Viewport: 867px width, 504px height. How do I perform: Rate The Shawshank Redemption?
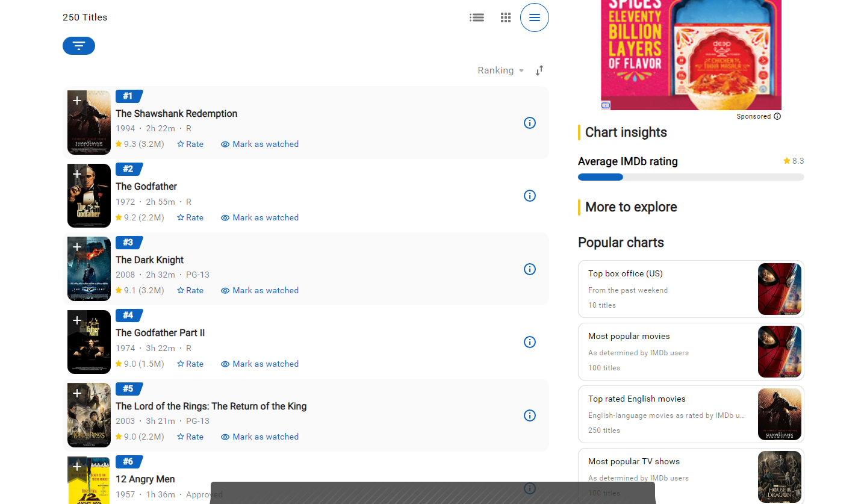pyautogui.click(x=190, y=145)
